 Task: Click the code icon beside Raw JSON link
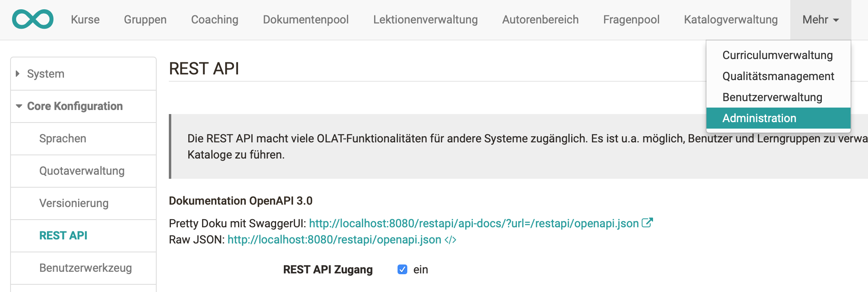pyautogui.click(x=450, y=239)
